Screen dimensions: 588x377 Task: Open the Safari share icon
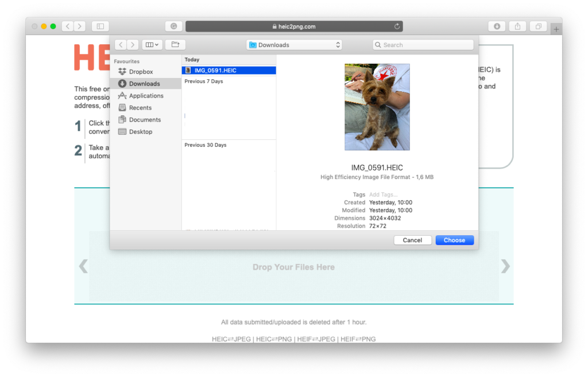517,26
